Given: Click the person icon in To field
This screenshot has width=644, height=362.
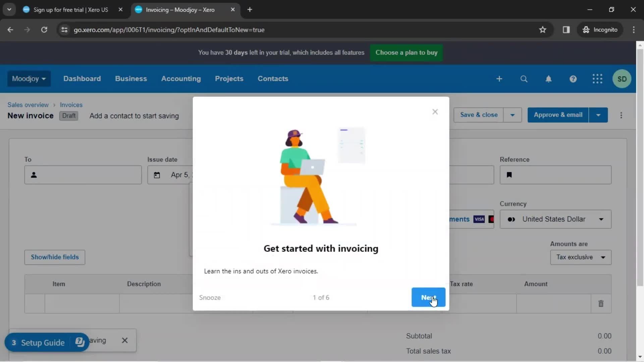Looking at the screenshot, I should (x=34, y=175).
